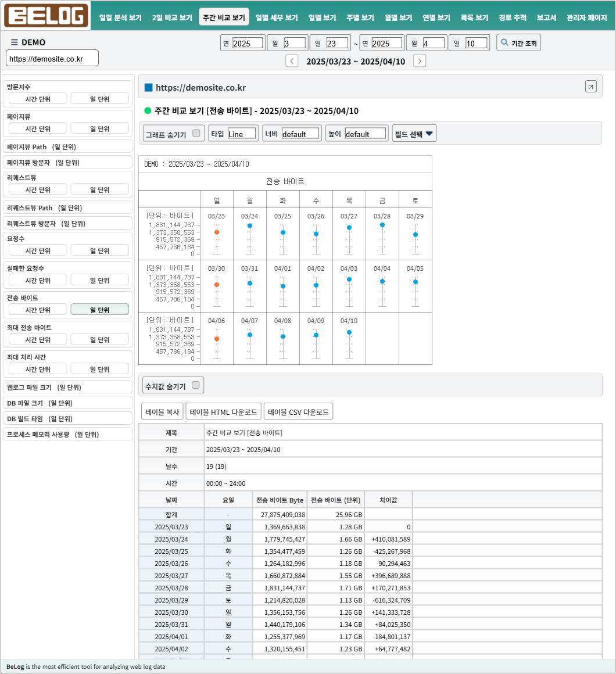Open the 2일 비교 보기 tab
Image resolution: width=616 pixels, height=674 pixels.
pyautogui.click(x=172, y=17)
